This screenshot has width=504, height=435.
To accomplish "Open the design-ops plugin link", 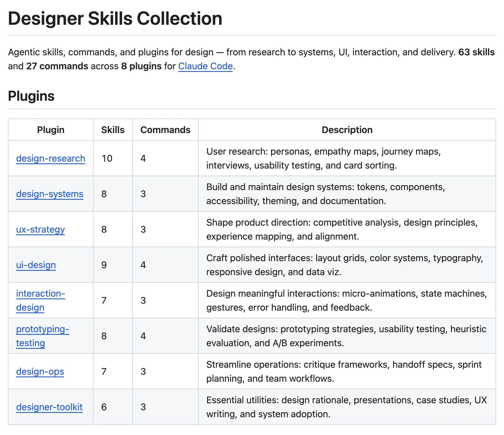I will [40, 372].
